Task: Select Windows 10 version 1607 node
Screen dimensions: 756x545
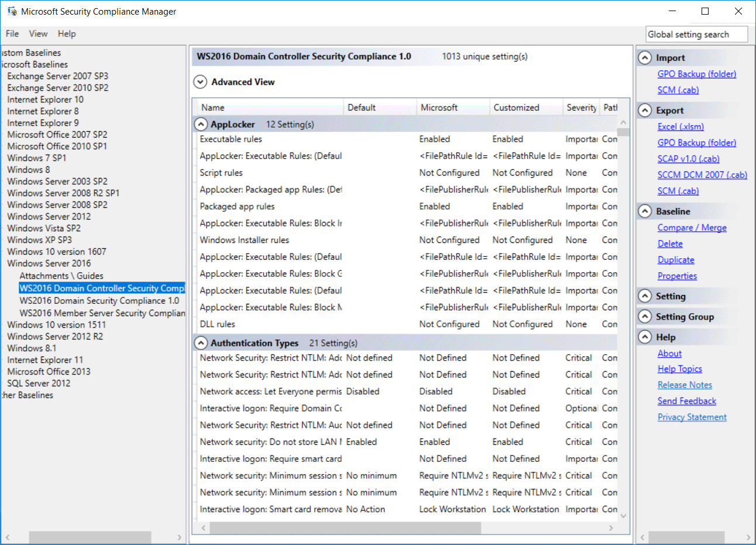Action: (57, 252)
